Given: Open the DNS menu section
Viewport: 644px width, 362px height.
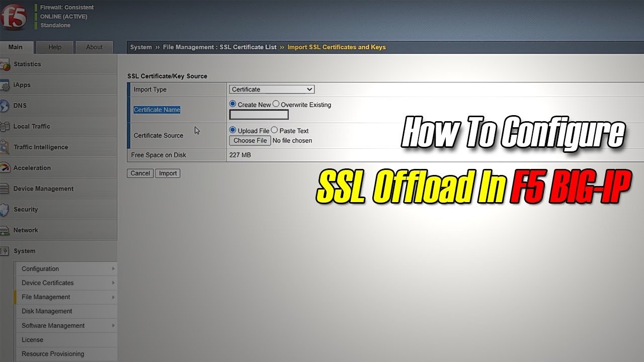Looking at the screenshot, I should click(x=58, y=106).
